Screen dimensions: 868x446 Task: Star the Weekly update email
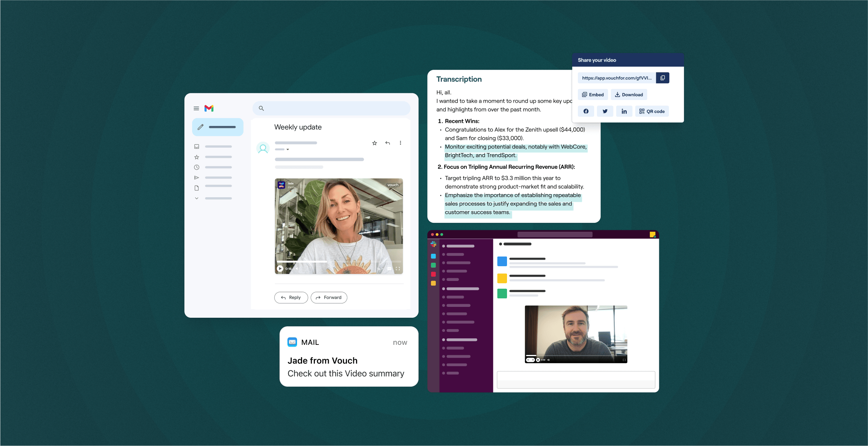coord(375,143)
